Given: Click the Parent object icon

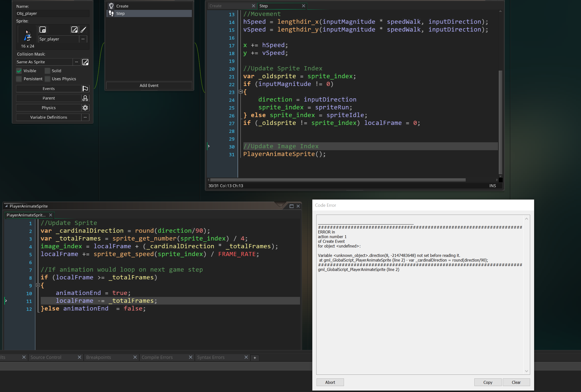Looking at the screenshot, I should pos(85,98).
